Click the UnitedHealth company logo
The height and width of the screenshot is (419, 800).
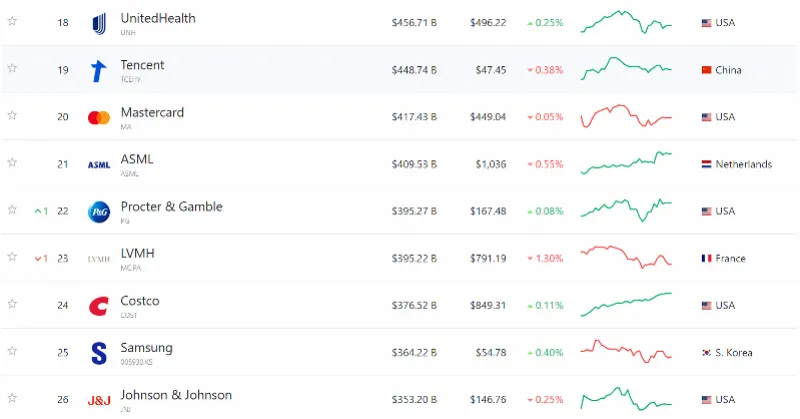(x=98, y=23)
